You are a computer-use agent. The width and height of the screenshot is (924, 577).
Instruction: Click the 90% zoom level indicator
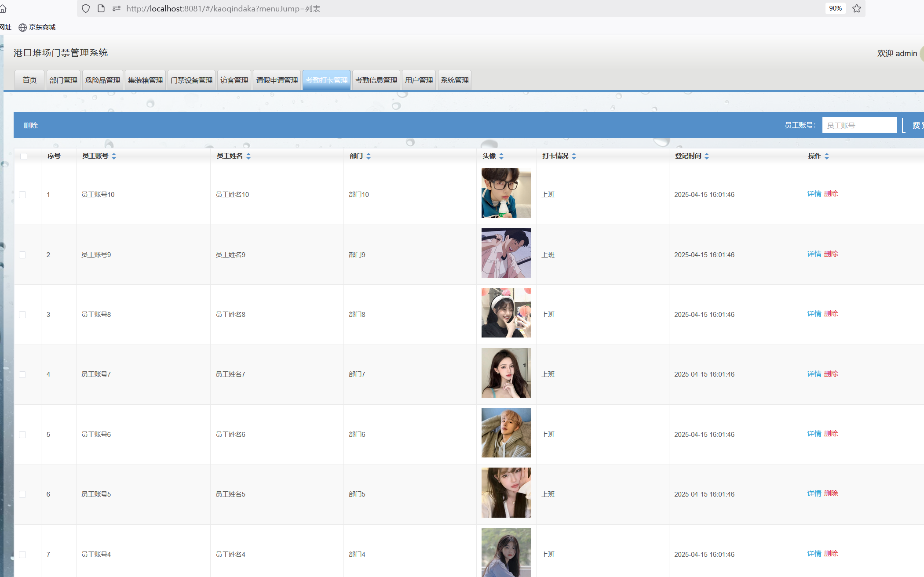click(x=835, y=8)
